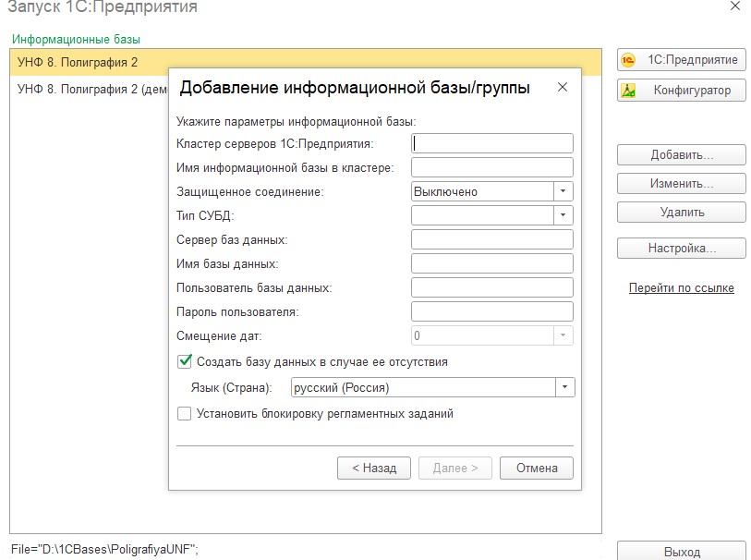Open the Защищенное соединение dropdown arrow
Viewport: 751px width, 560px height.
tap(563, 191)
